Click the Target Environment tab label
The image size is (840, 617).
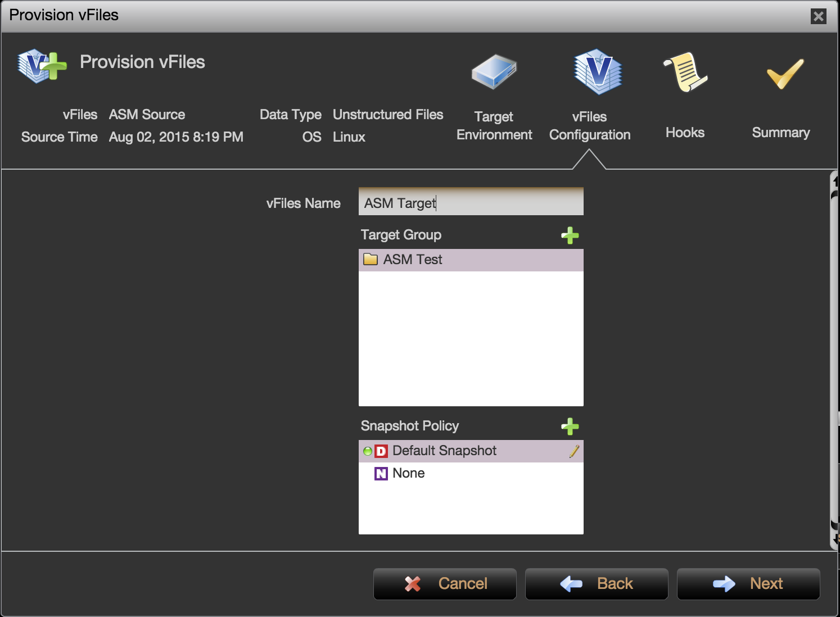[x=494, y=126]
